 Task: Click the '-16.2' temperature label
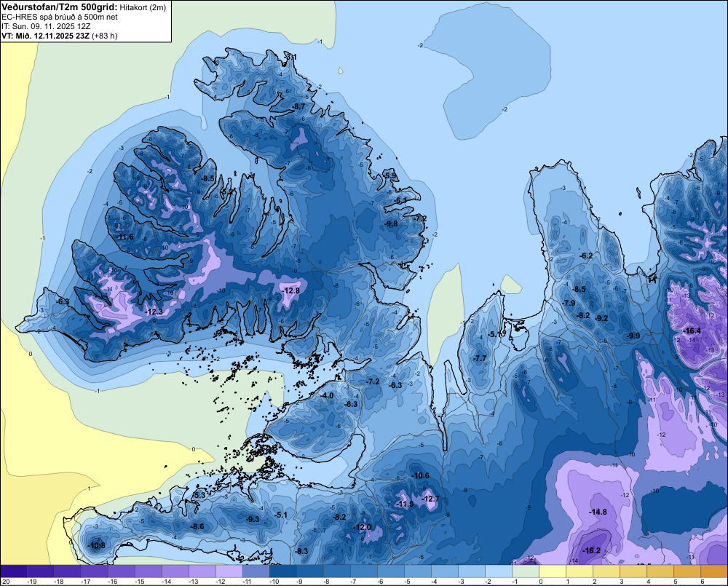tap(591, 550)
